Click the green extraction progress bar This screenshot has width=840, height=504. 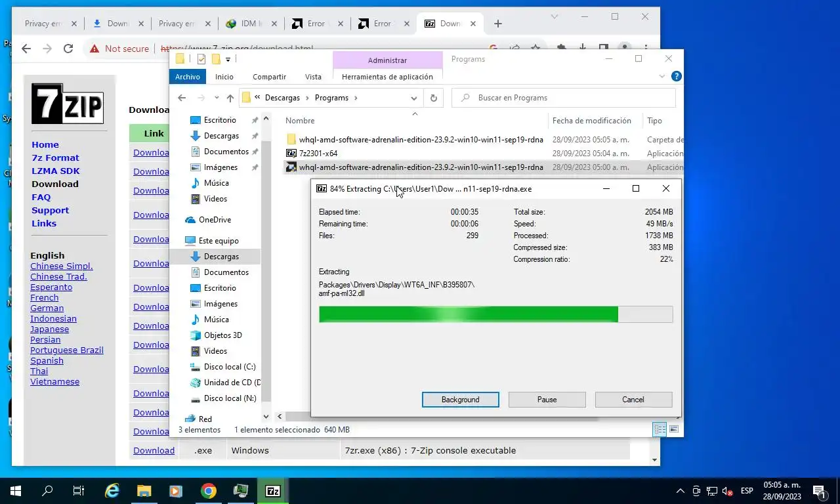(495, 314)
